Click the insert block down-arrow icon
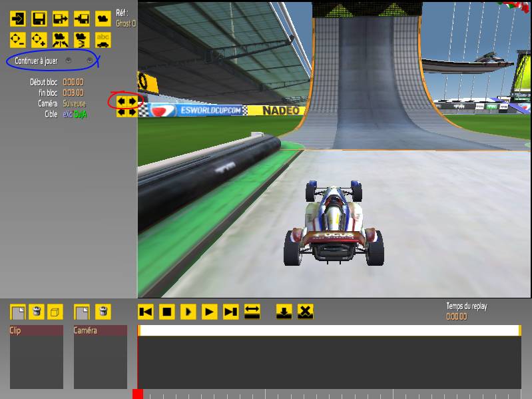This screenshot has height=399, width=532. (x=284, y=312)
